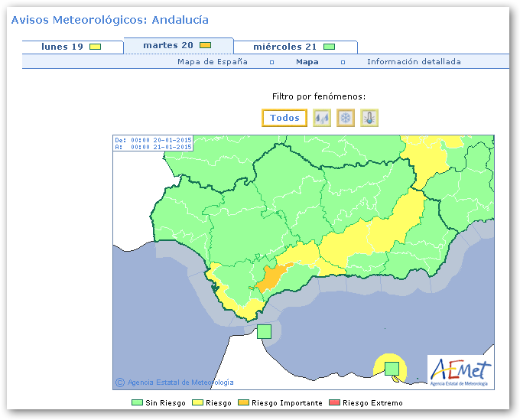Open Información detallada link

pyautogui.click(x=414, y=62)
